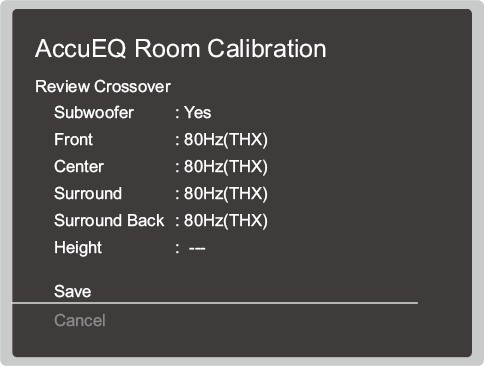Select the Center speaker row label
485x367 pixels.
[79, 166]
